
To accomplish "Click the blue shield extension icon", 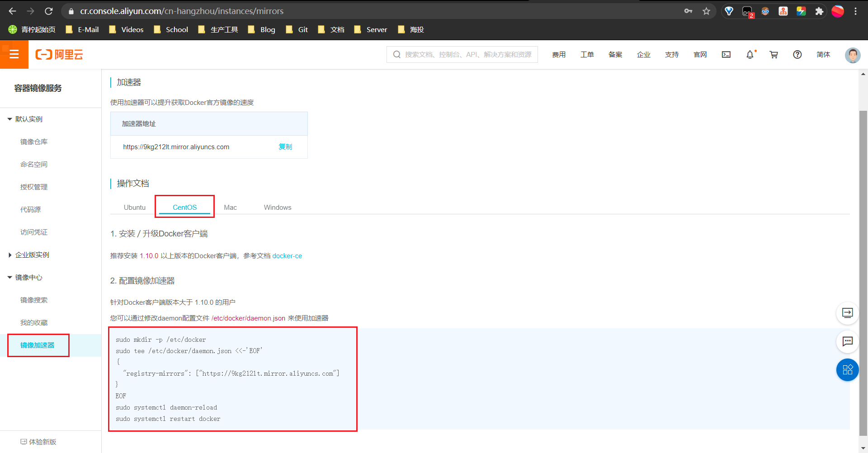I will click(729, 11).
